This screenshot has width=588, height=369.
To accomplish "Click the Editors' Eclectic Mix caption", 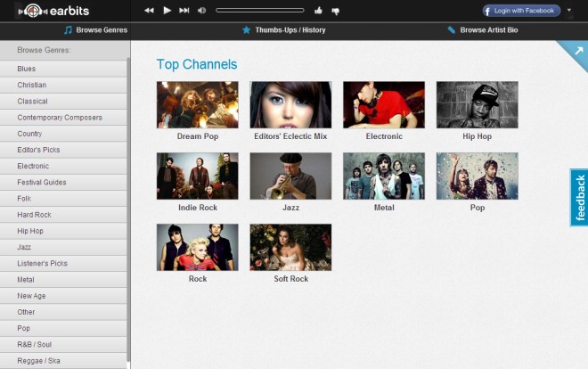I will click(290, 136).
